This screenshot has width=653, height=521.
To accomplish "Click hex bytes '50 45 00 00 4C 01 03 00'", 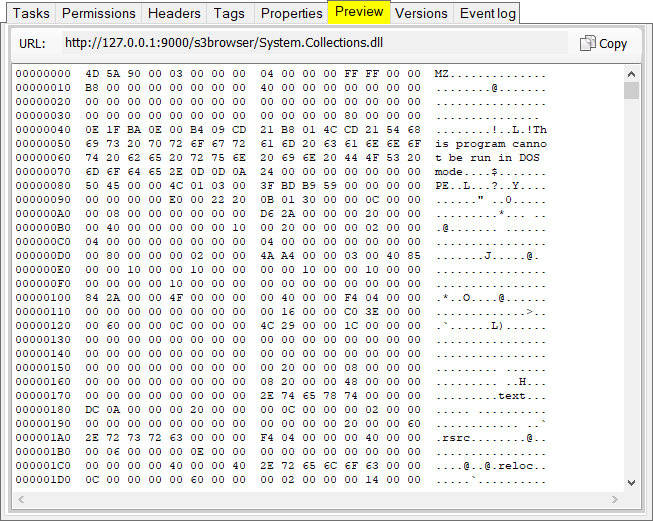I will coord(165,186).
